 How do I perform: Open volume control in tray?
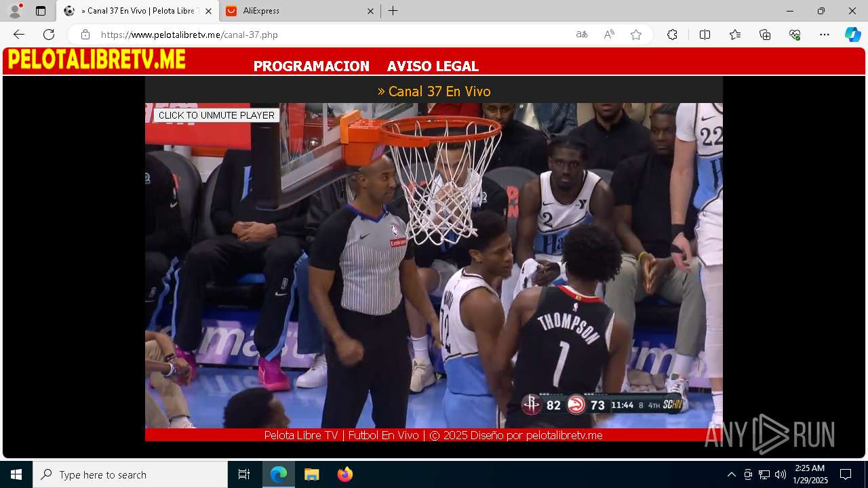pyautogui.click(x=781, y=474)
